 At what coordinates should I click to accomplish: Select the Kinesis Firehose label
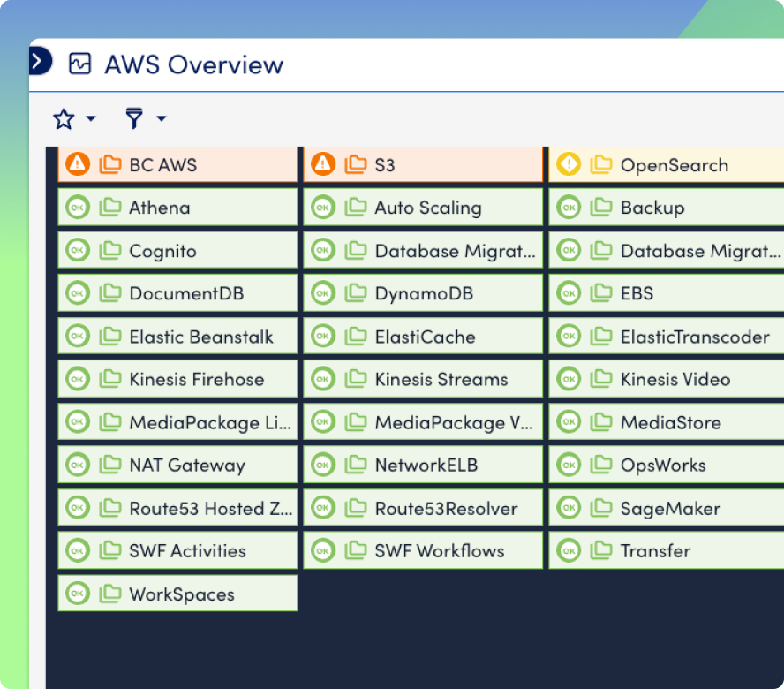(x=197, y=380)
